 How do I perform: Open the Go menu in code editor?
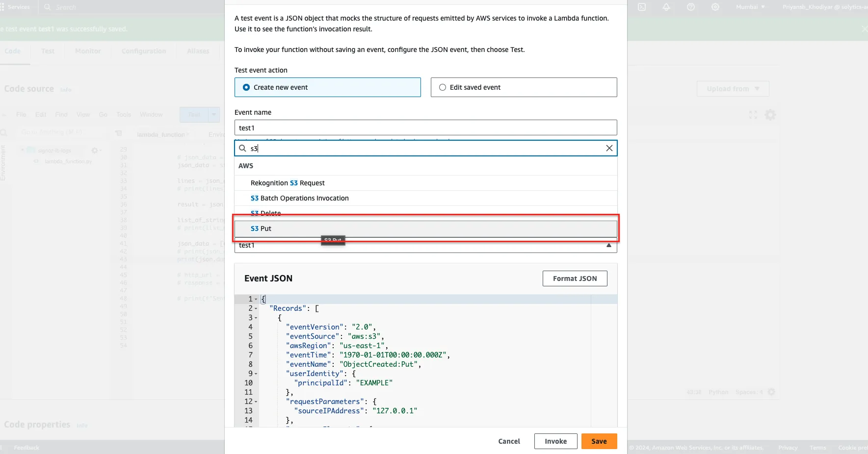click(x=103, y=115)
